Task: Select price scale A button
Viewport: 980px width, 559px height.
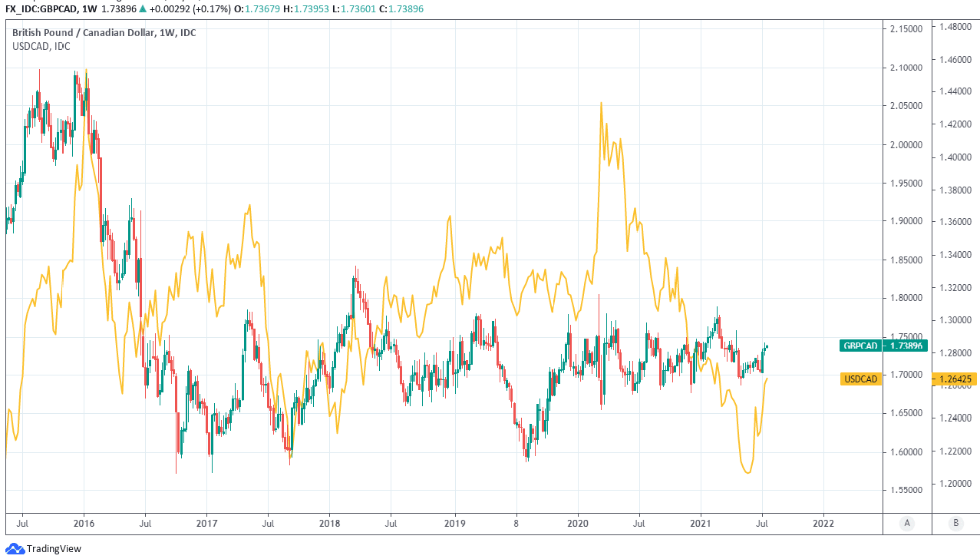Action: [x=907, y=523]
